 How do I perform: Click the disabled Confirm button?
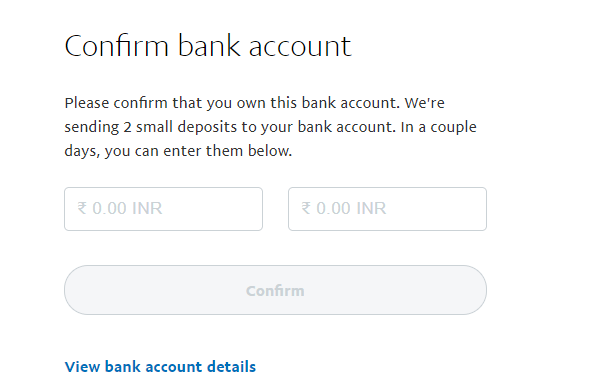(275, 290)
